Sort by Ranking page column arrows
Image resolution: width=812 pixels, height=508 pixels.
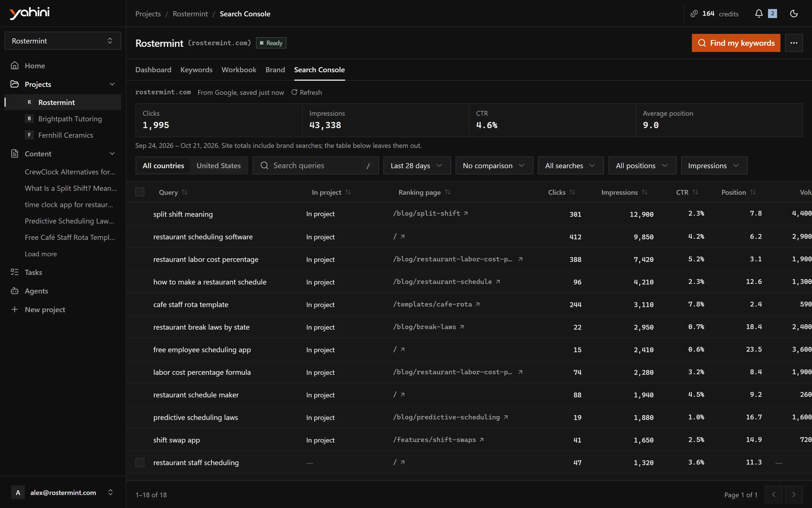448,192
